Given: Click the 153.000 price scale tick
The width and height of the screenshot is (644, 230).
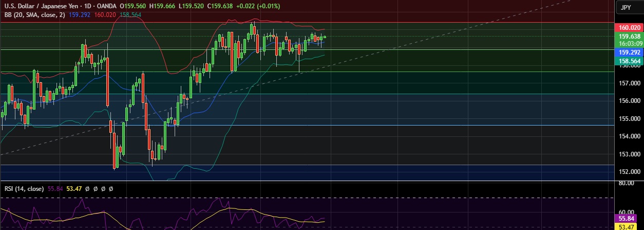Looking at the screenshot, I should (629, 154).
